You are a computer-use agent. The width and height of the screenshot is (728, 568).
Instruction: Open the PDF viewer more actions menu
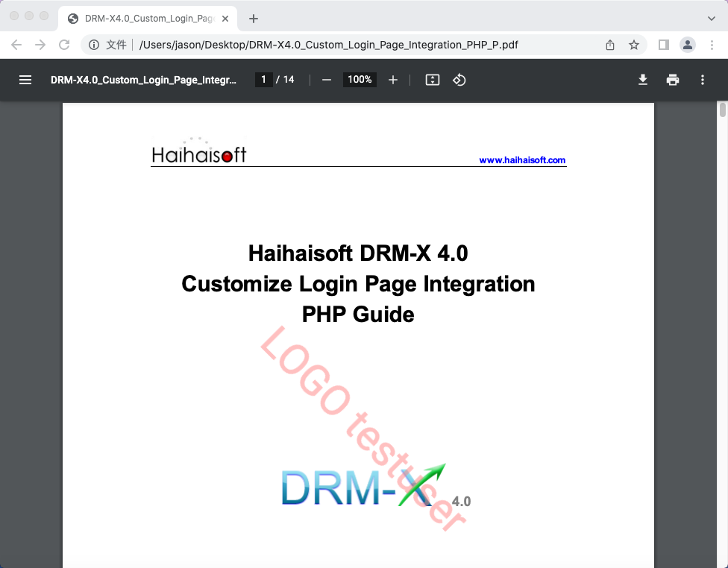coord(703,80)
